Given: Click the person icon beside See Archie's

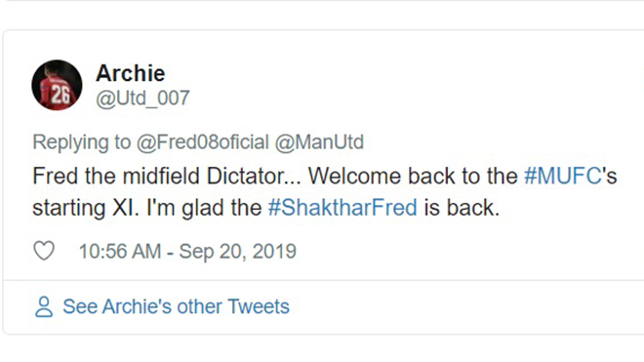Looking at the screenshot, I should click(44, 306).
